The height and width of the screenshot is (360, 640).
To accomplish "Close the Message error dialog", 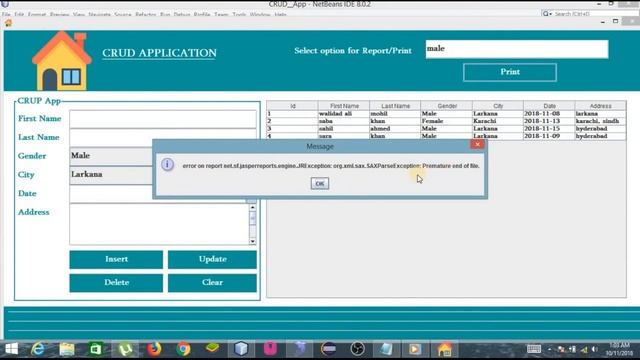I will point(477,144).
